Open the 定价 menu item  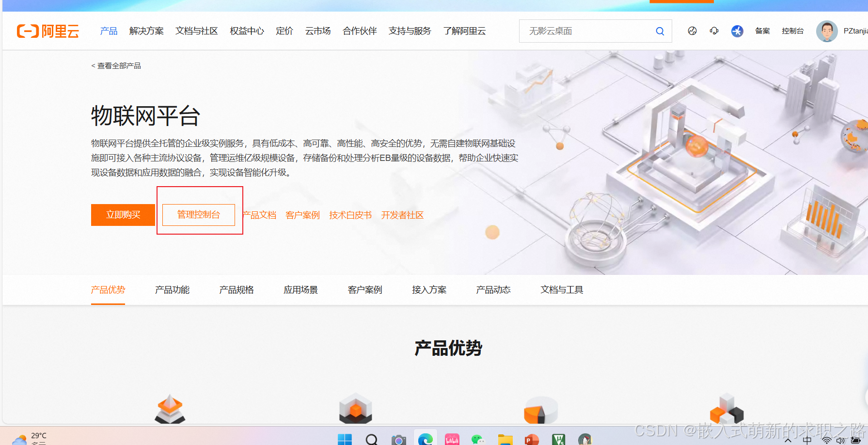tap(284, 31)
